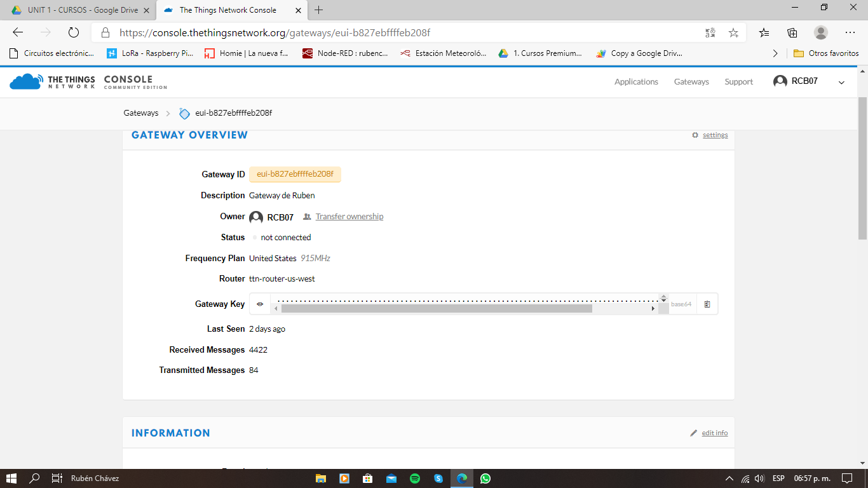The height and width of the screenshot is (488, 868).
Task: Open Gateways in console header
Action: tap(691, 81)
